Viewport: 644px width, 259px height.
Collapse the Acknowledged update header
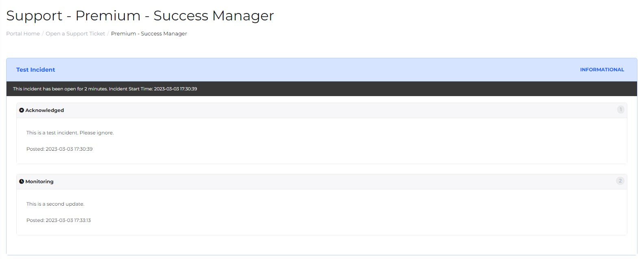click(x=321, y=110)
